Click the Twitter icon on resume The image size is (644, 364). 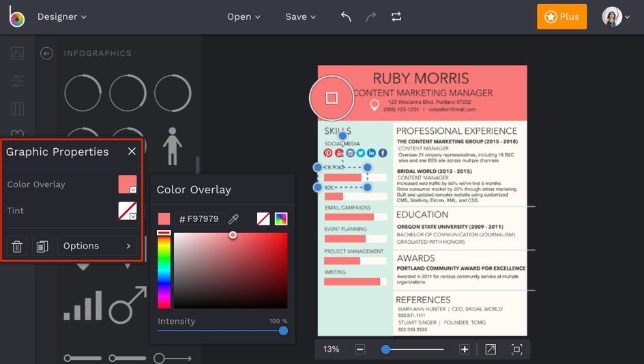tap(361, 153)
